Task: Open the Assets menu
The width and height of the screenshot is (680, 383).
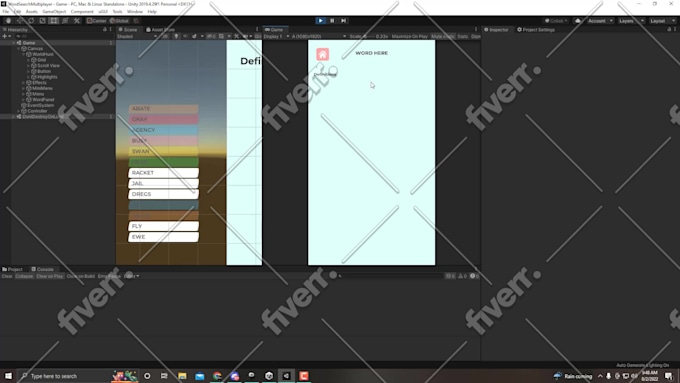Action: point(32,12)
